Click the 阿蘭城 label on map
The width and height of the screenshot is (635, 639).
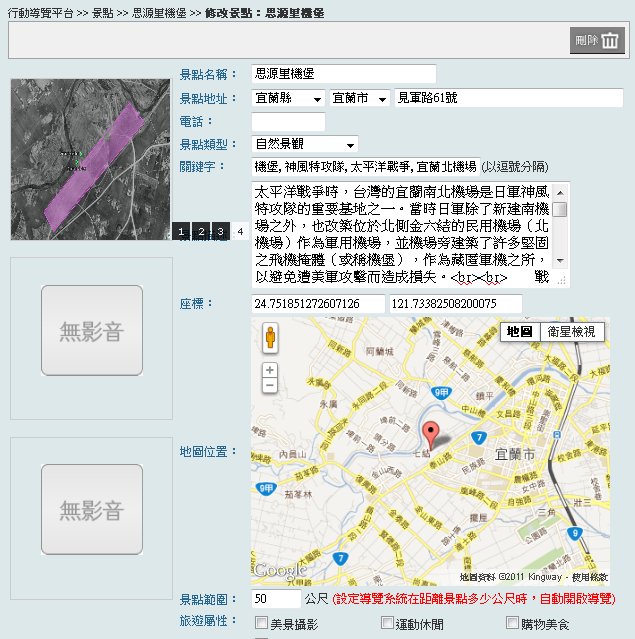click(379, 351)
